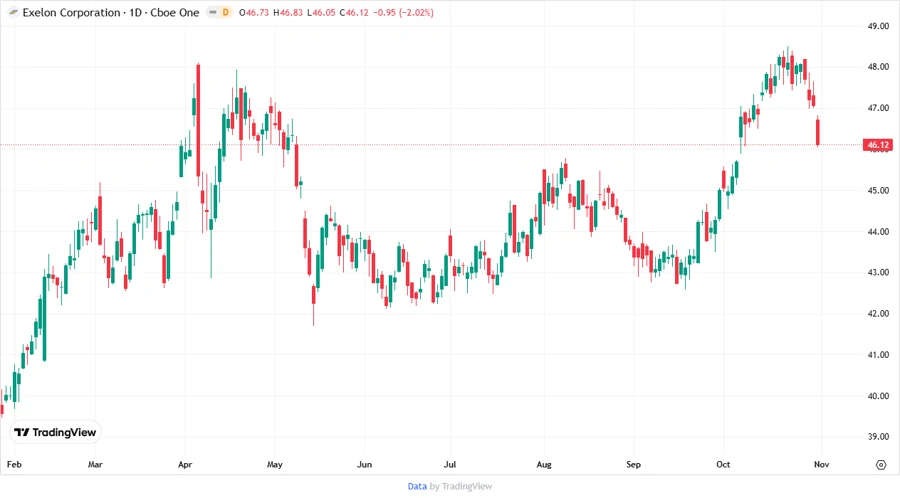Click the Jul label on time axis
The width and height of the screenshot is (900, 498).
point(450,464)
